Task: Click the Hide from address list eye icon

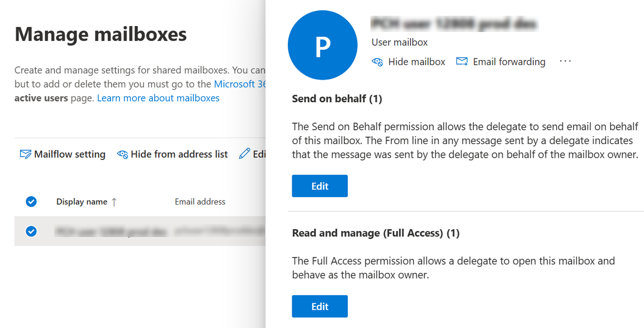Action: (123, 154)
